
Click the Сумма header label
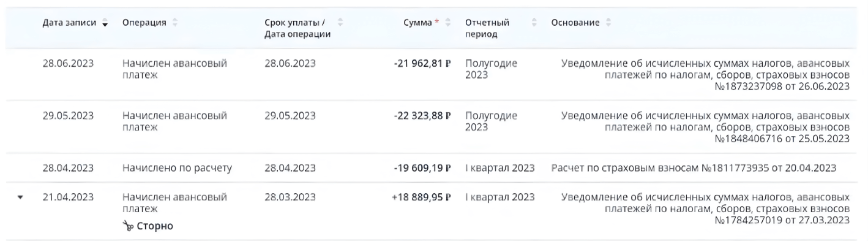[418, 23]
